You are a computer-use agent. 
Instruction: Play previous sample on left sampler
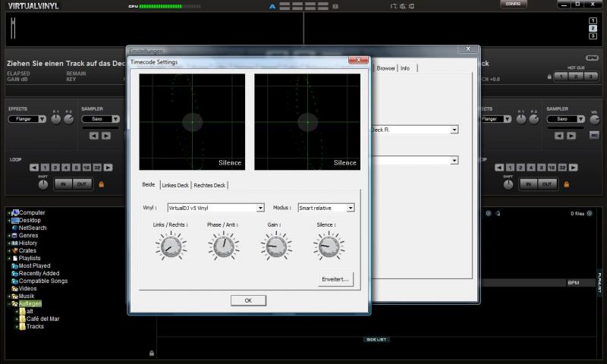click(x=93, y=136)
